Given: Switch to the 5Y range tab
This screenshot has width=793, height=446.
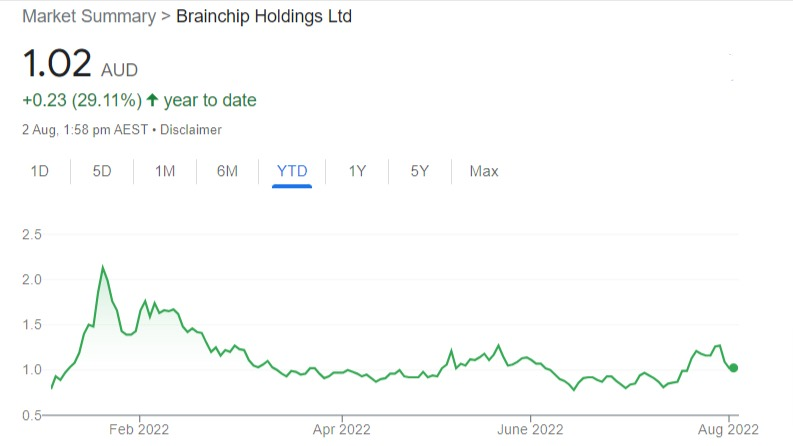Looking at the screenshot, I should [419, 171].
